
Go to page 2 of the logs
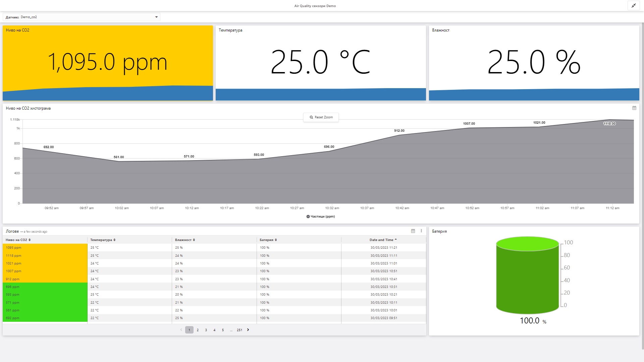click(198, 330)
